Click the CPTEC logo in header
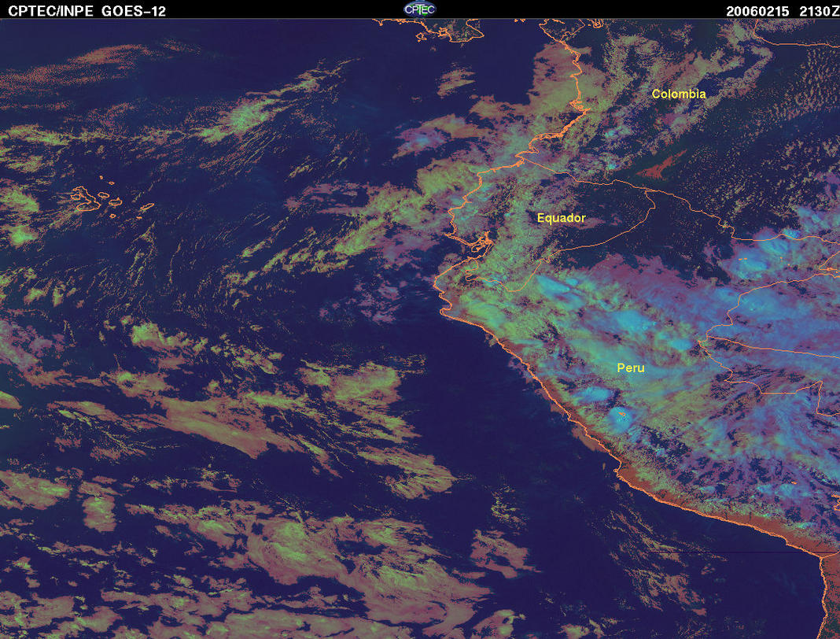840x639 pixels. (419, 9)
